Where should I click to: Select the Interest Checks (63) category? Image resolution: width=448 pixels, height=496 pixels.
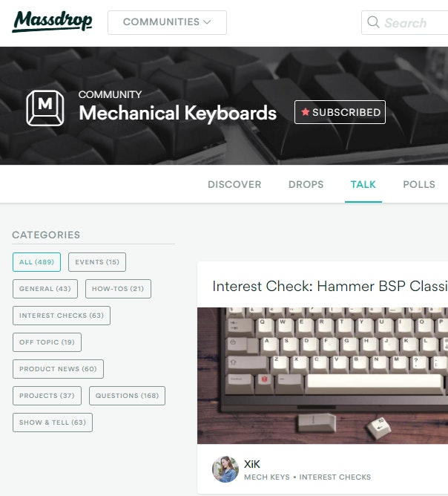tap(62, 316)
